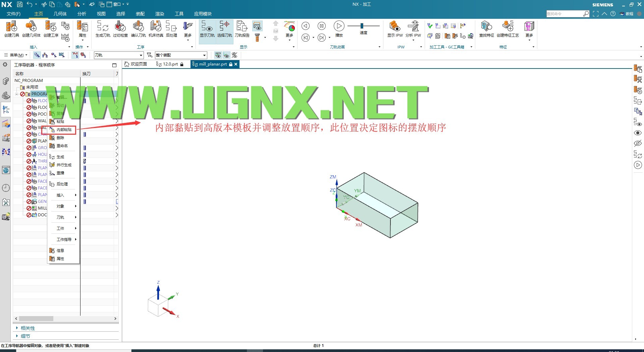Open the 欢迎页面 tab

click(x=136, y=64)
